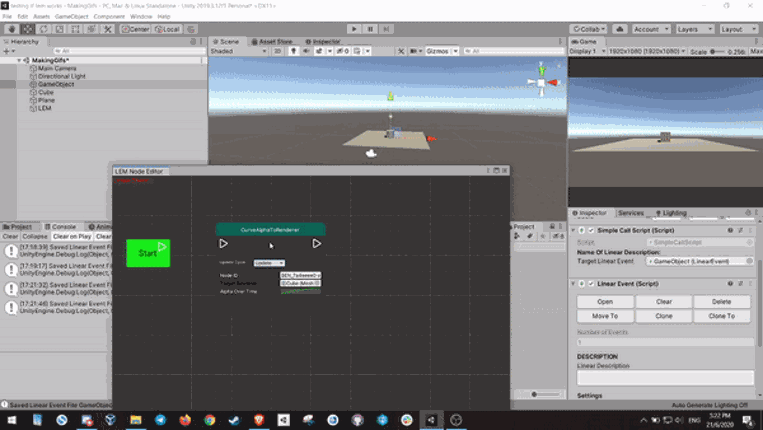Viewport: 763px width, 430px height.
Task: Select Main Camera in Hierarchy
Action: click(x=57, y=69)
